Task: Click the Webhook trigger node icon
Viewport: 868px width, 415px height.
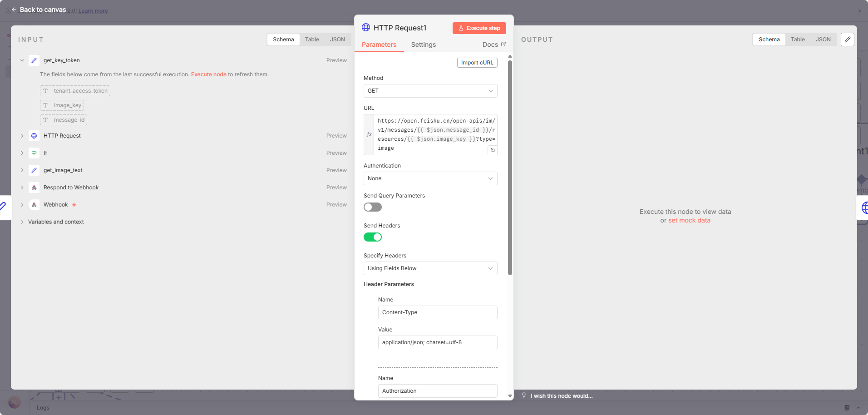Action: coord(34,205)
